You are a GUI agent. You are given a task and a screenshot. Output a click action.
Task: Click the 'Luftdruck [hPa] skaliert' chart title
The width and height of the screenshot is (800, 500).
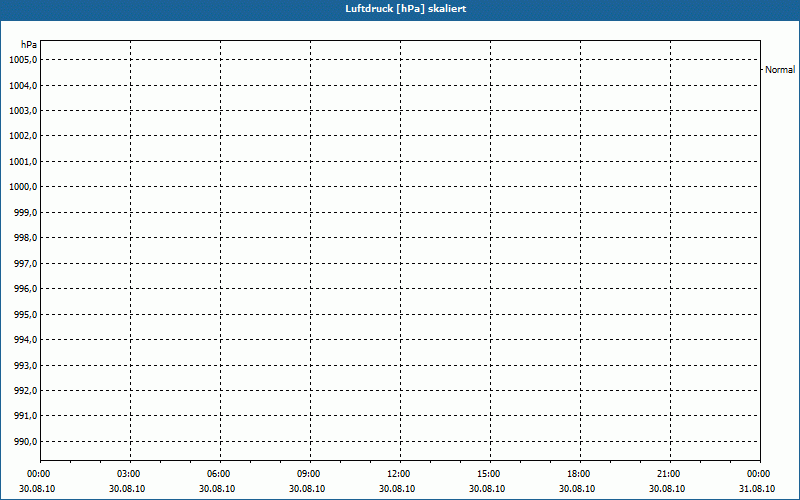click(x=406, y=9)
